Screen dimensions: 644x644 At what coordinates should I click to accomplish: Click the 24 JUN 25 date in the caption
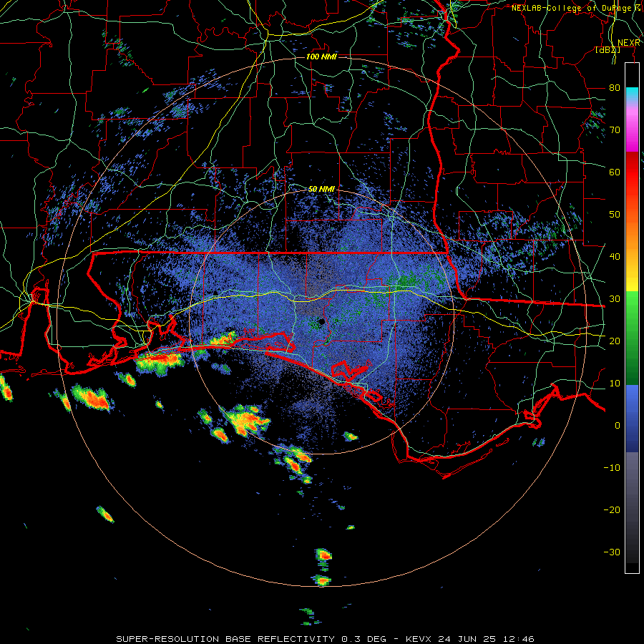coord(467,639)
